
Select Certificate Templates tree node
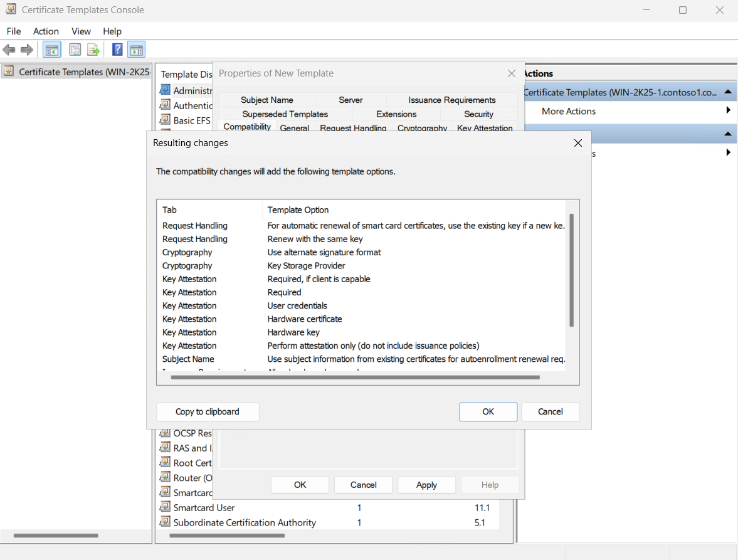[x=77, y=71]
